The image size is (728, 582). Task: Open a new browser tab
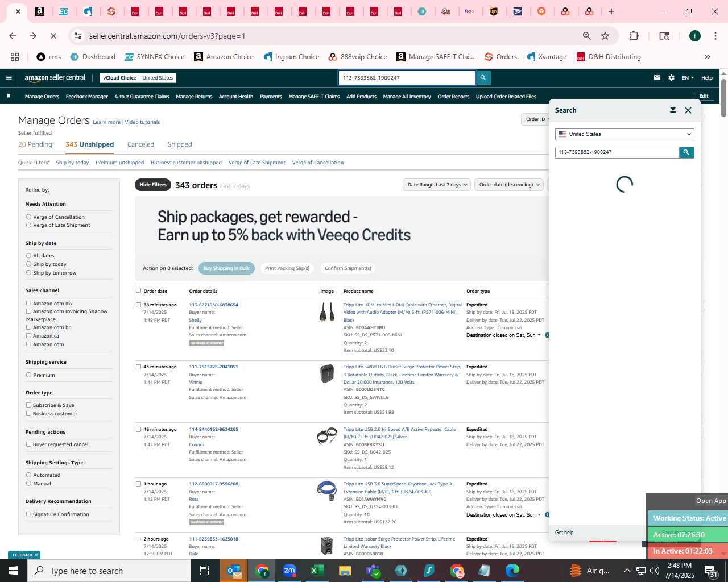[611, 11]
